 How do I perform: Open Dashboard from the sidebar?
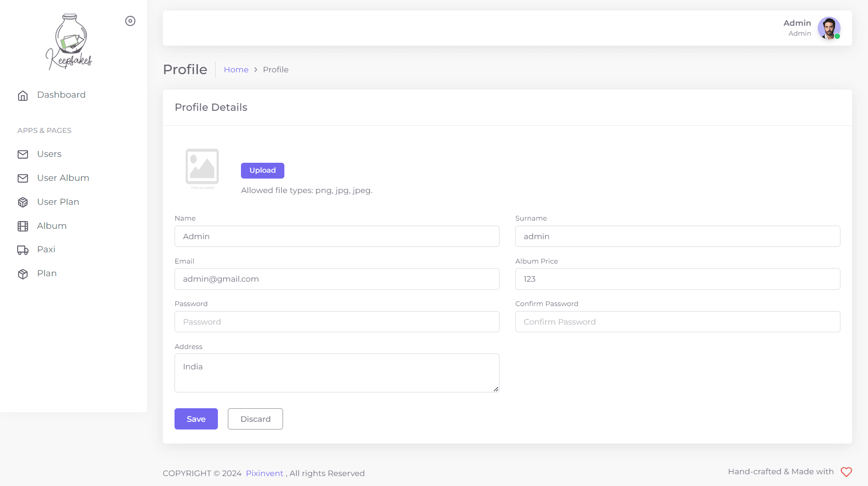click(61, 95)
